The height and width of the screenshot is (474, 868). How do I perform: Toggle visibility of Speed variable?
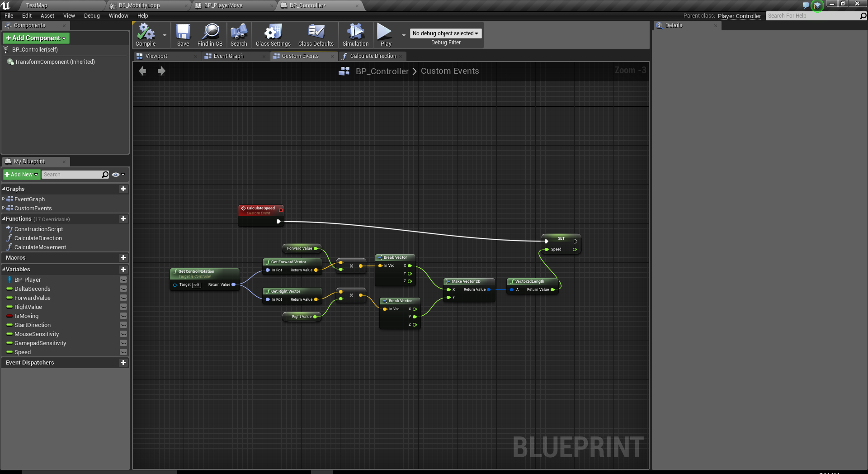(123, 352)
